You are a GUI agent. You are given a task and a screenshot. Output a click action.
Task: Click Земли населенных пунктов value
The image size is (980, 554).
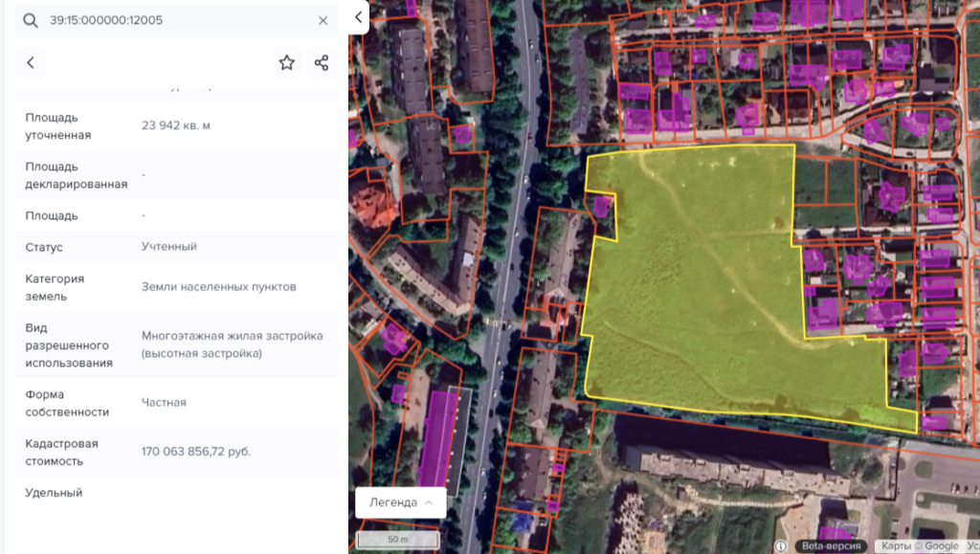219,287
